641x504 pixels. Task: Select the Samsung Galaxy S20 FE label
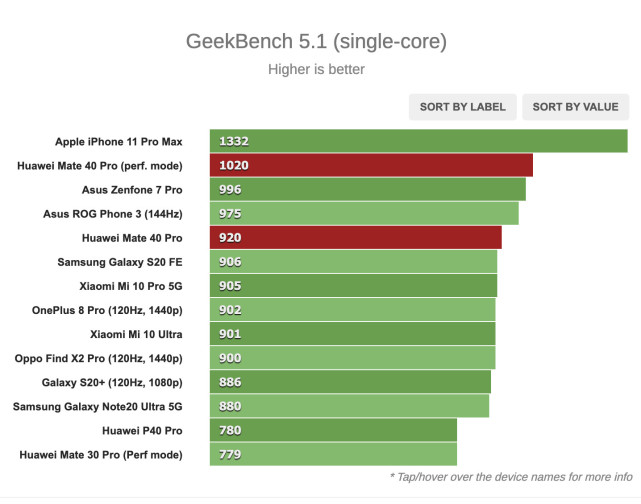[x=120, y=262]
